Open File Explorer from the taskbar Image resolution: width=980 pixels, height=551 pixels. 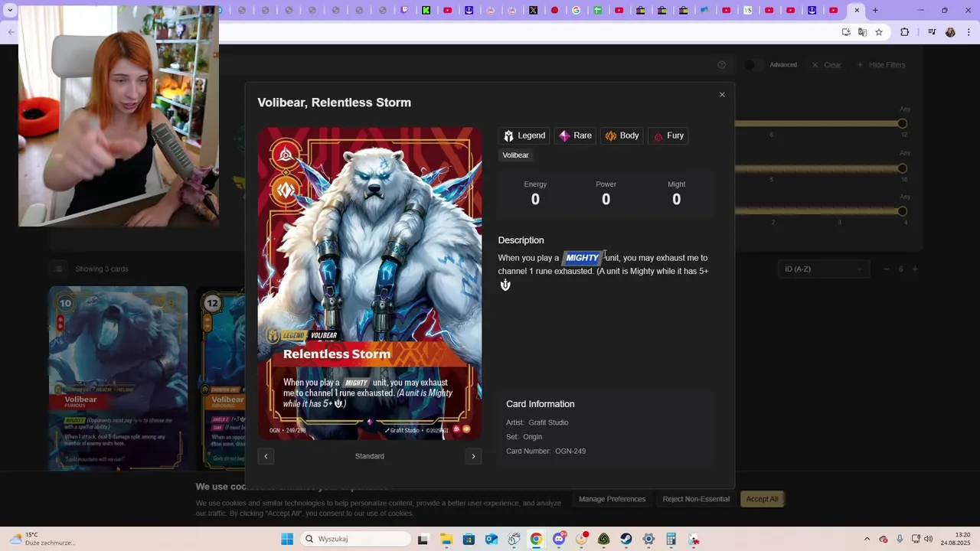point(446,540)
